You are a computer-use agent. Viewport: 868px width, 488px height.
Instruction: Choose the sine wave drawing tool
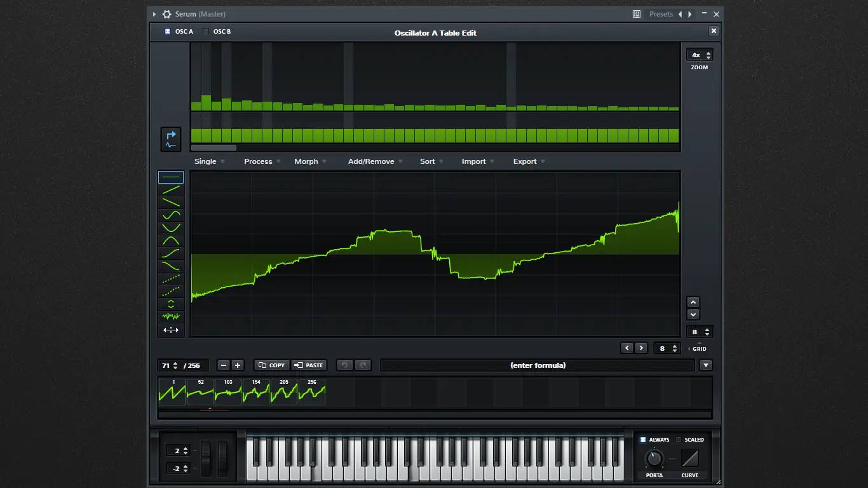point(170,215)
